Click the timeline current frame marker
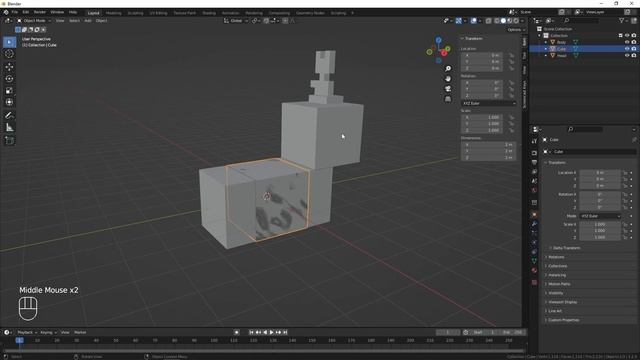This screenshot has width=640, height=360. (x=19, y=340)
